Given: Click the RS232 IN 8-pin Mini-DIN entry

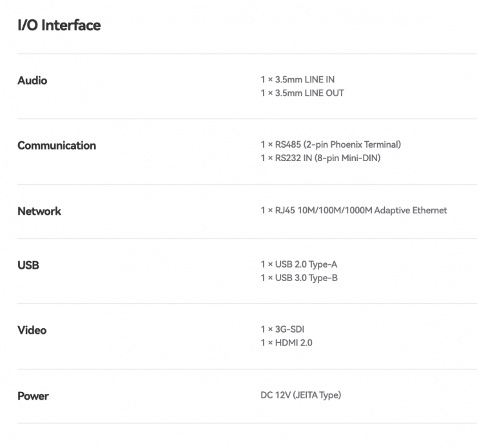Looking at the screenshot, I should click(320, 158).
